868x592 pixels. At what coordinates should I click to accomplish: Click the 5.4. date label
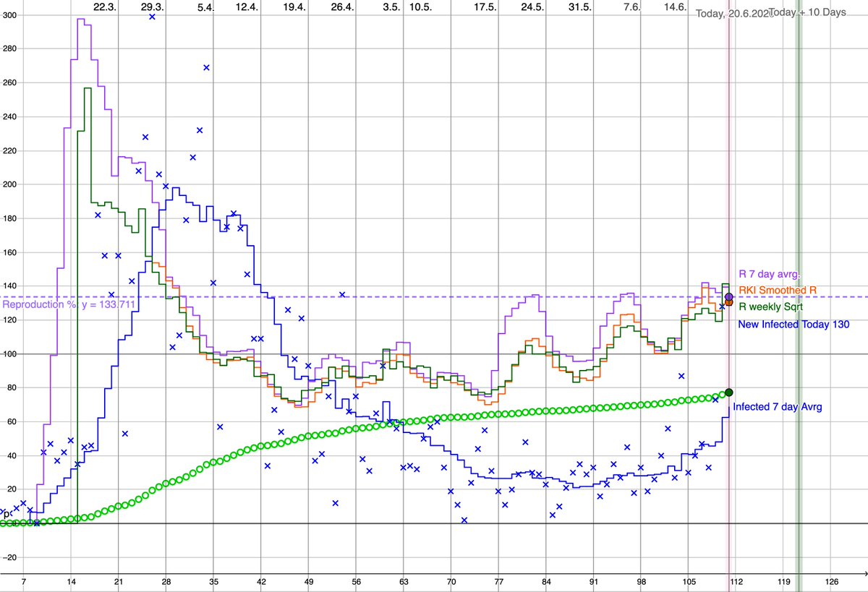(206, 7)
